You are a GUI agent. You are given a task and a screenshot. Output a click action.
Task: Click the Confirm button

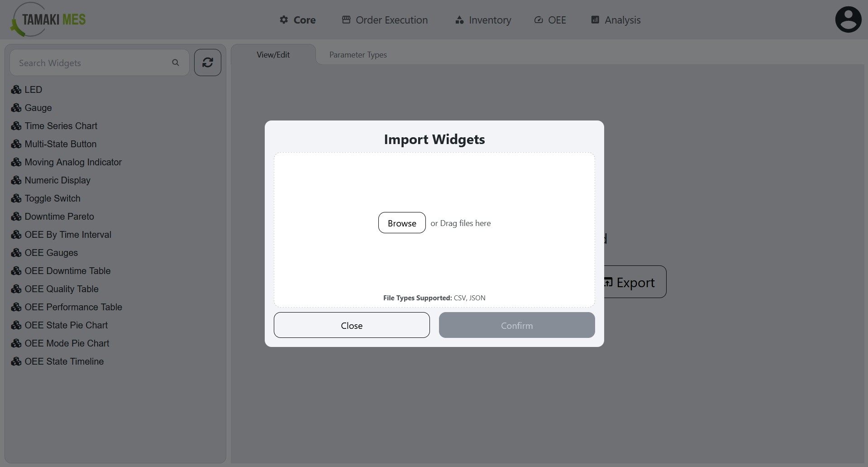point(516,325)
